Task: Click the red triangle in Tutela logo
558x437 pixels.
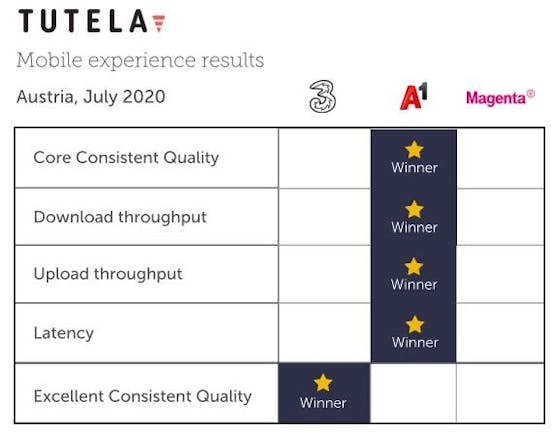Action: coord(159,23)
